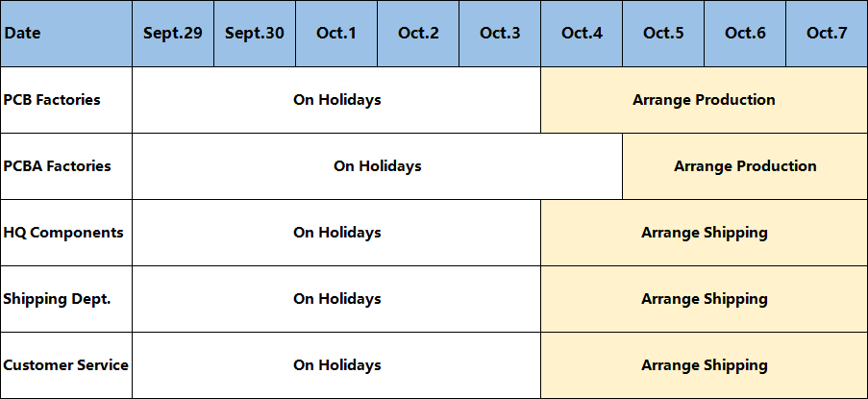Select the HQ Components row label
Image resolution: width=868 pixels, height=399 pixels.
[x=65, y=233]
